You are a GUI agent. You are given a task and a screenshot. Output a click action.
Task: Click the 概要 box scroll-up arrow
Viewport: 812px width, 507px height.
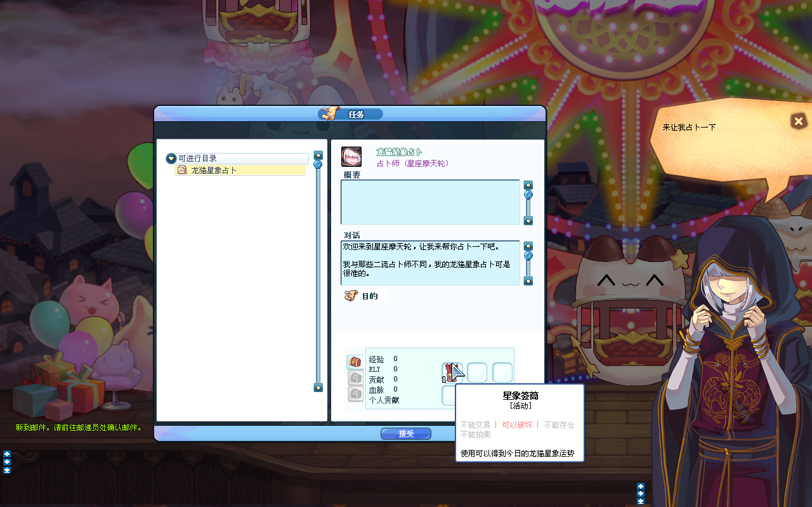528,185
